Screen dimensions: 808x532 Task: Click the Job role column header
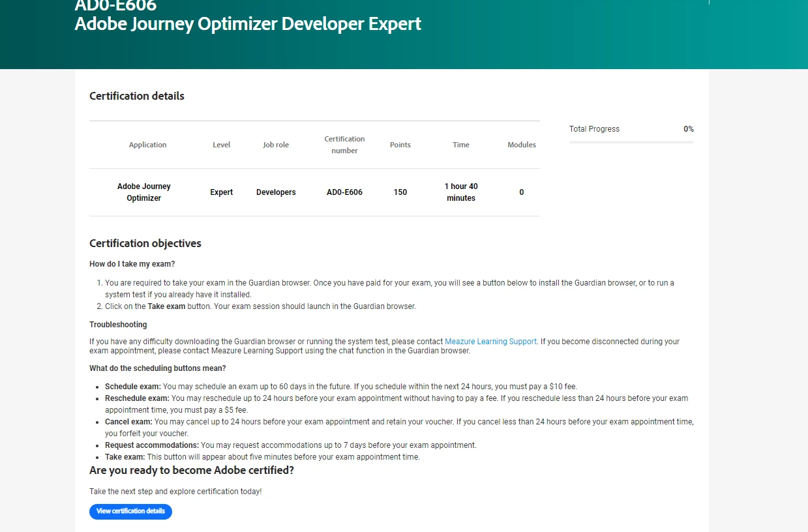(x=276, y=145)
